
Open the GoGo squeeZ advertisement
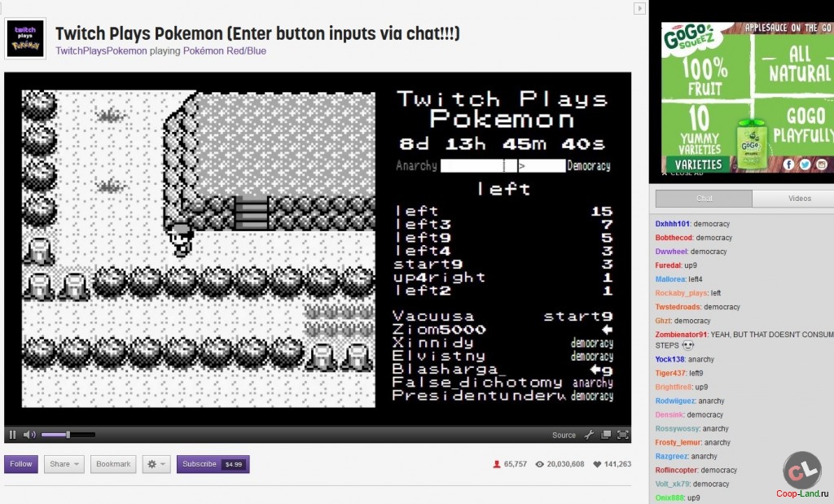[748, 97]
